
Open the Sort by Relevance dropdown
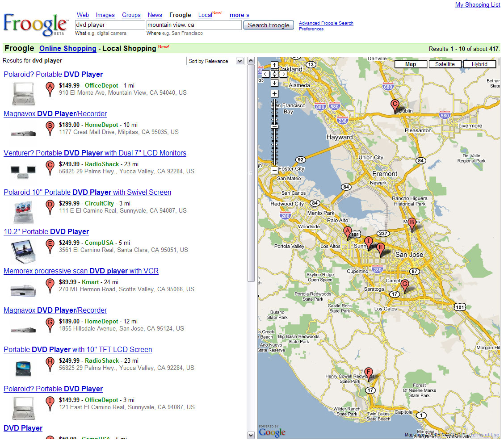(215, 61)
